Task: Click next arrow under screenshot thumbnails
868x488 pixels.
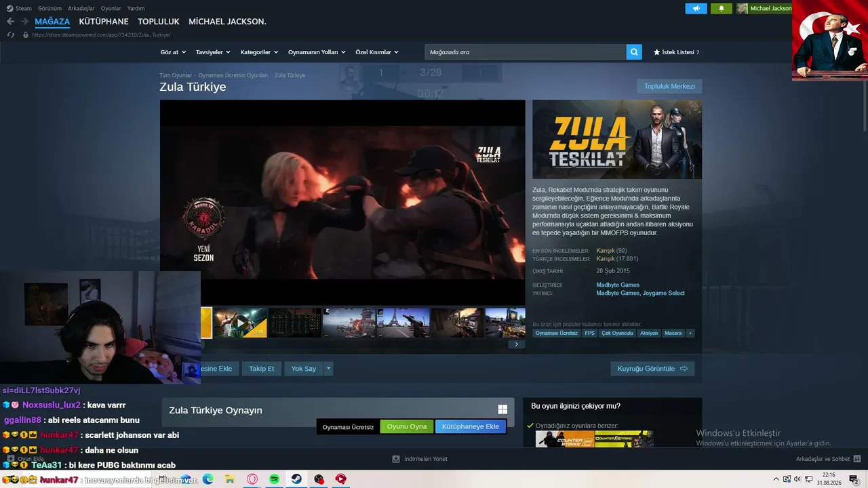Action: pyautogui.click(x=516, y=344)
